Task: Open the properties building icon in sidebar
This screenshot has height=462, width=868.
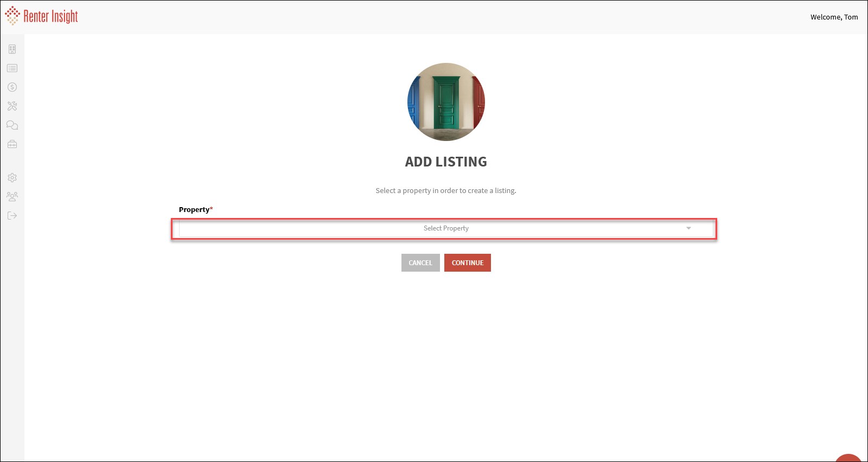Action: pos(12,49)
